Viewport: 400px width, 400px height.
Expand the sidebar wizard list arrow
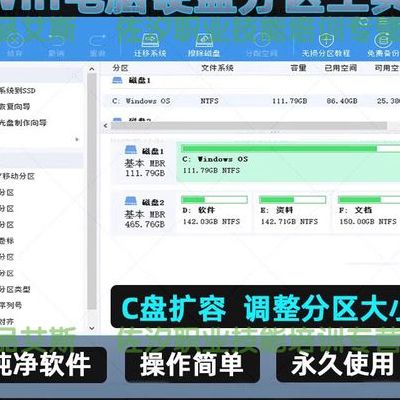pyautogui.click(x=77, y=139)
